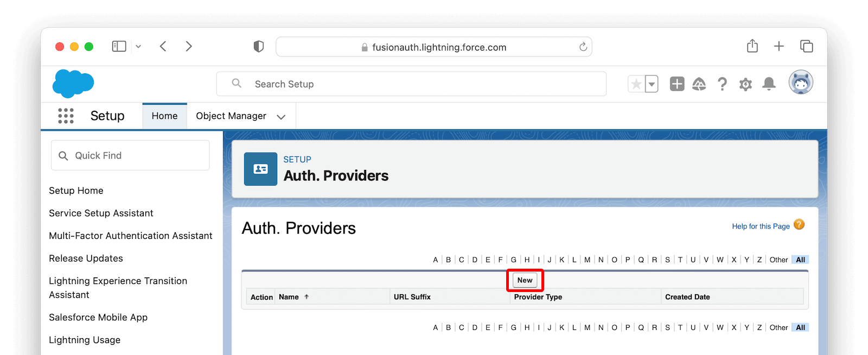The width and height of the screenshot is (868, 355).
Task: Select All in top alphabet row
Action: click(x=800, y=259)
